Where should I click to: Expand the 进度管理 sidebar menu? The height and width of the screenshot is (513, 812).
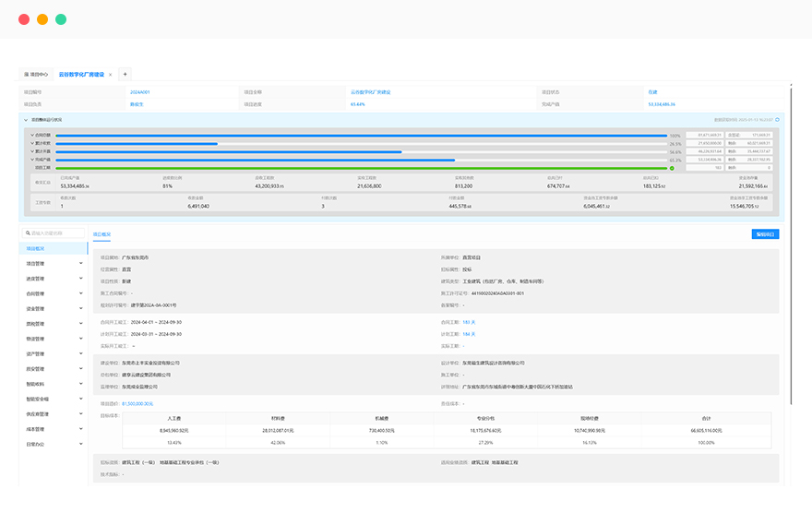(81, 279)
